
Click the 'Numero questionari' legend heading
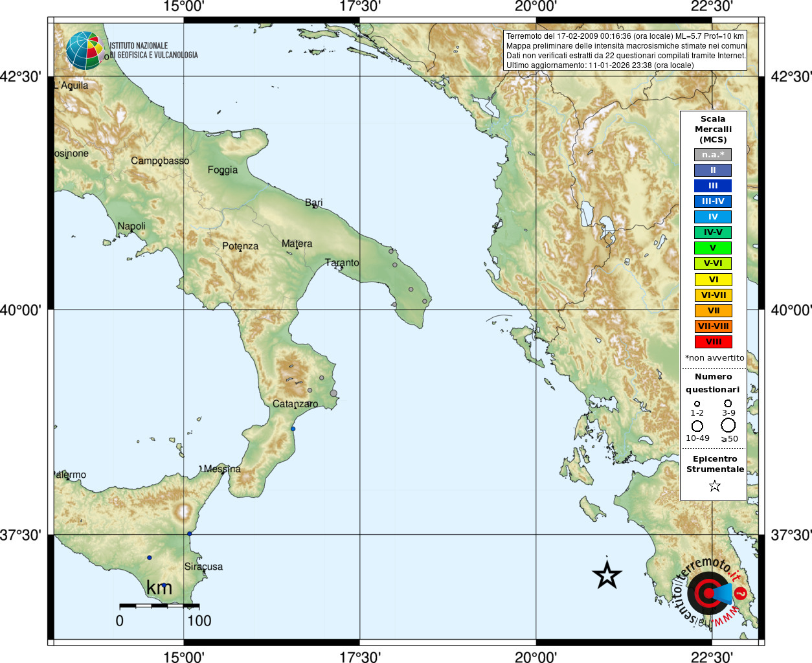pyautogui.click(x=713, y=383)
